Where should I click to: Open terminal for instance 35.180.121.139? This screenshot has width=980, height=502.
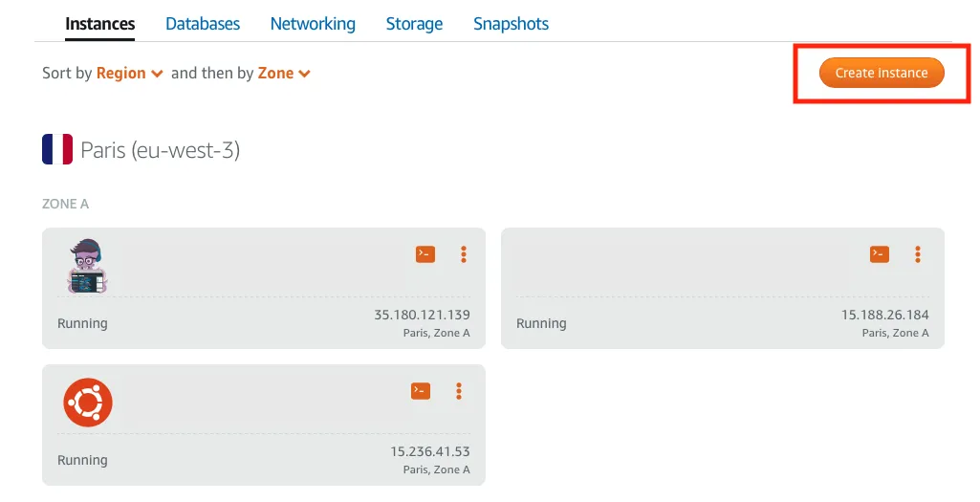(425, 253)
